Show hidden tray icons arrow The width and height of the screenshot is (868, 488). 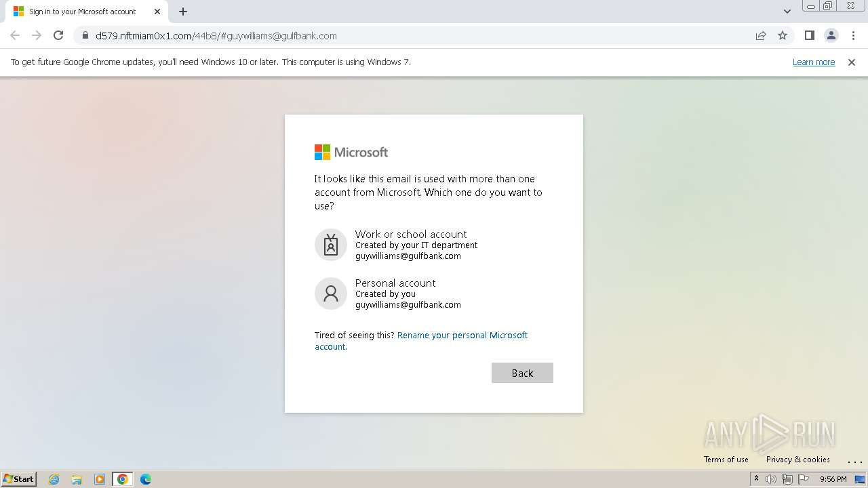click(756, 479)
